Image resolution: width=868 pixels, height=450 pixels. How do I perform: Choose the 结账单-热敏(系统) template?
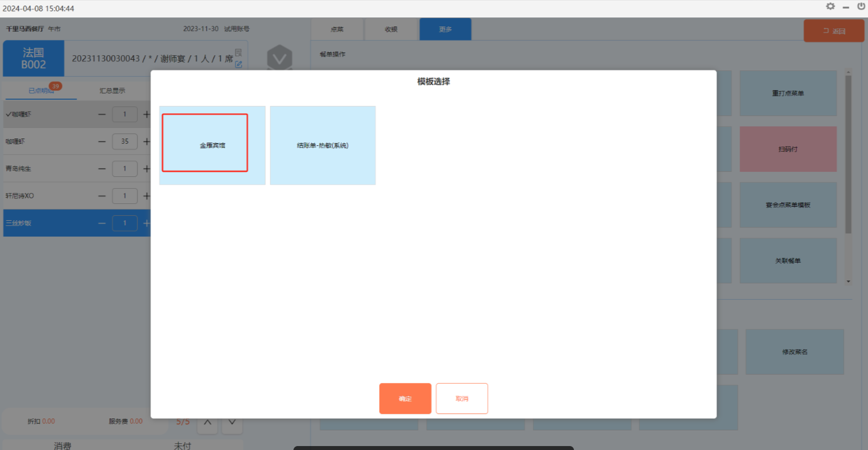(x=322, y=145)
